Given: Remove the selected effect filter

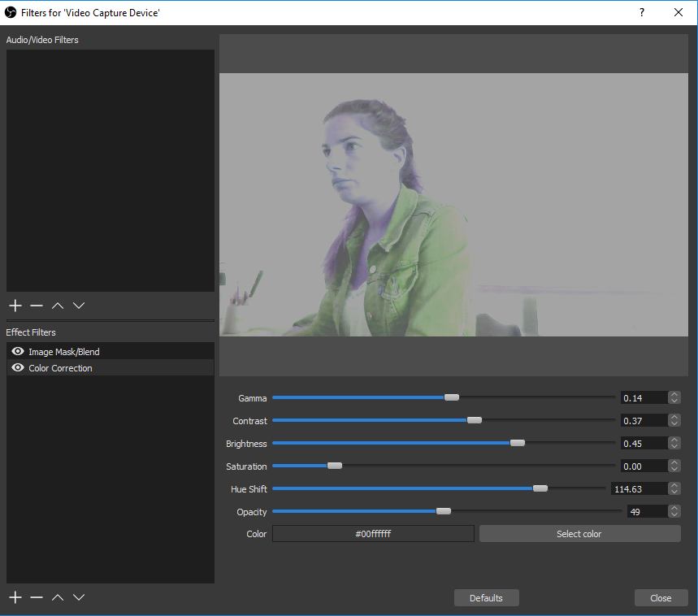Looking at the screenshot, I should click(x=37, y=597).
